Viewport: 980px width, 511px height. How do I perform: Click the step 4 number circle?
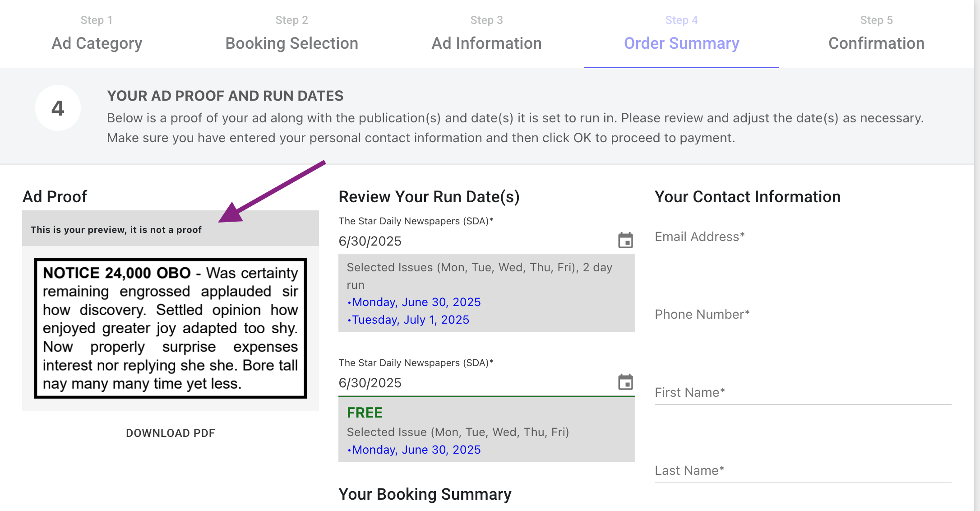pyautogui.click(x=58, y=108)
